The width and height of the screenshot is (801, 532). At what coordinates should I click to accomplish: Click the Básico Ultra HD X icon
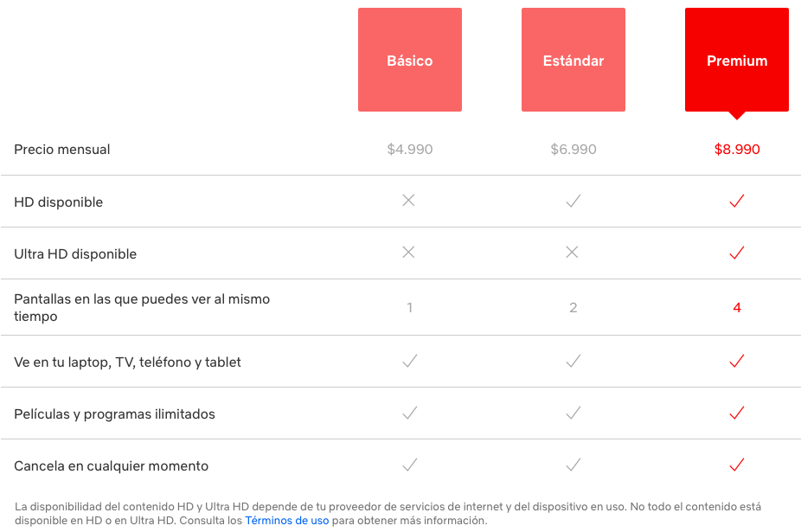click(409, 253)
